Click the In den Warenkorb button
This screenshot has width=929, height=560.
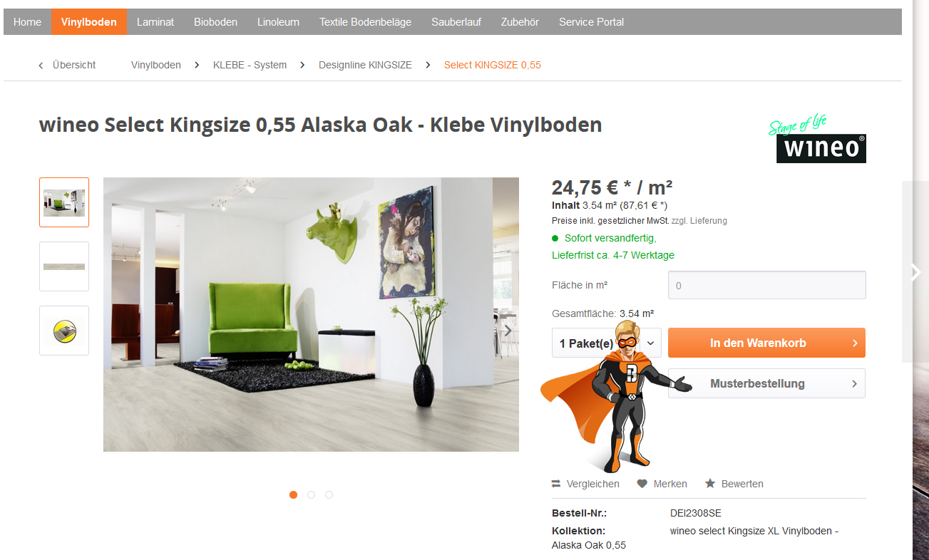click(x=766, y=343)
